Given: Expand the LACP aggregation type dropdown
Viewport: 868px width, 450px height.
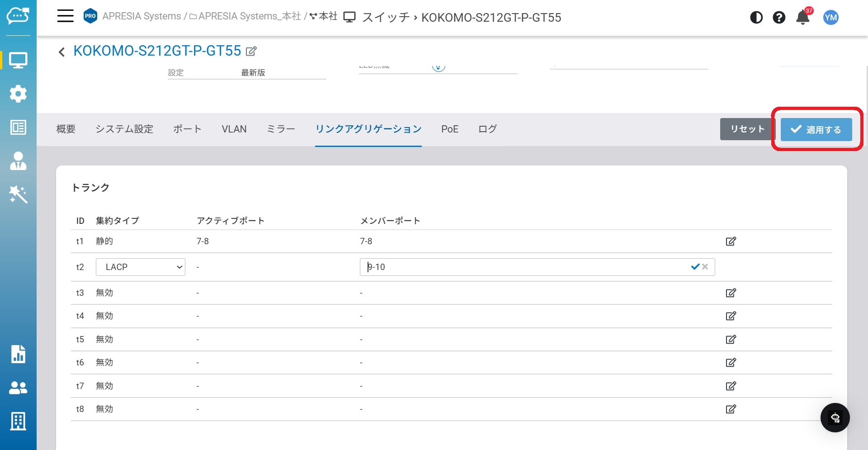Looking at the screenshot, I should tap(141, 267).
